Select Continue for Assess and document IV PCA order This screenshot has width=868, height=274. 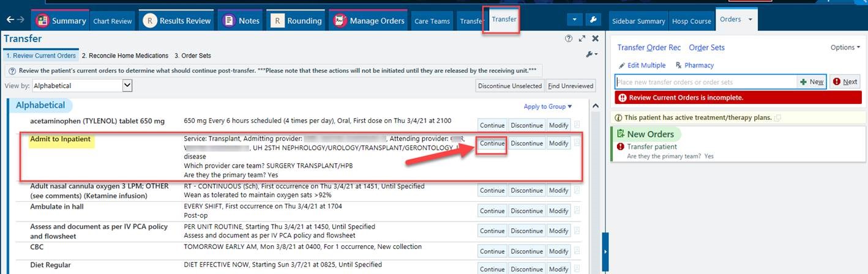492,231
